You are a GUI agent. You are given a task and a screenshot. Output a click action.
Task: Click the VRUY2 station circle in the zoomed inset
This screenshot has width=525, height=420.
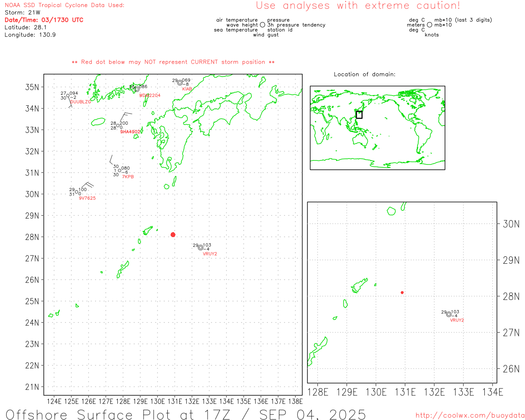(449, 314)
